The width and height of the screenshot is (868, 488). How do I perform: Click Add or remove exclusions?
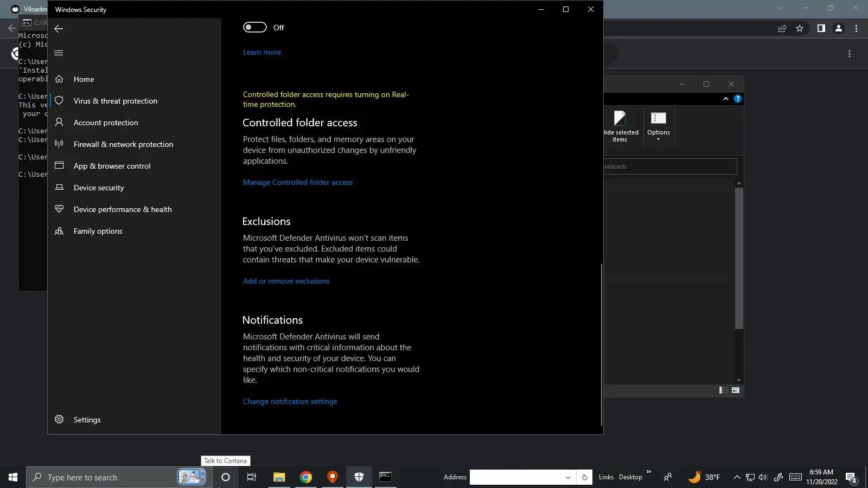pyautogui.click(x=286, y=281)
